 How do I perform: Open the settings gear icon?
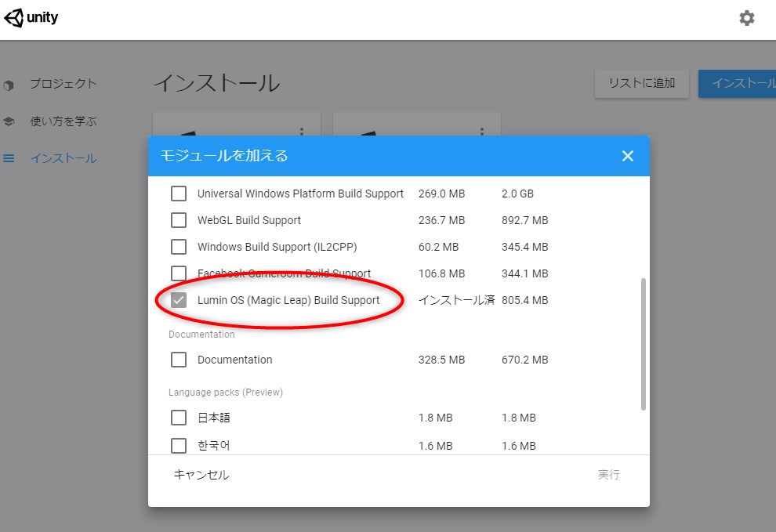(746, 18)
